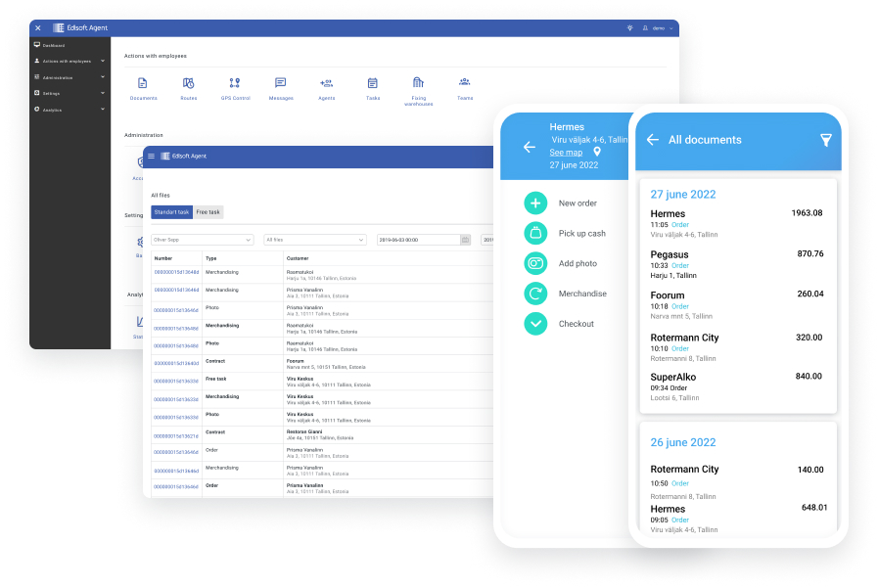The width and height of the screenshot is (878, 588).
Task: Tap the Pick up cash label
Action: (x=581, y=233)
